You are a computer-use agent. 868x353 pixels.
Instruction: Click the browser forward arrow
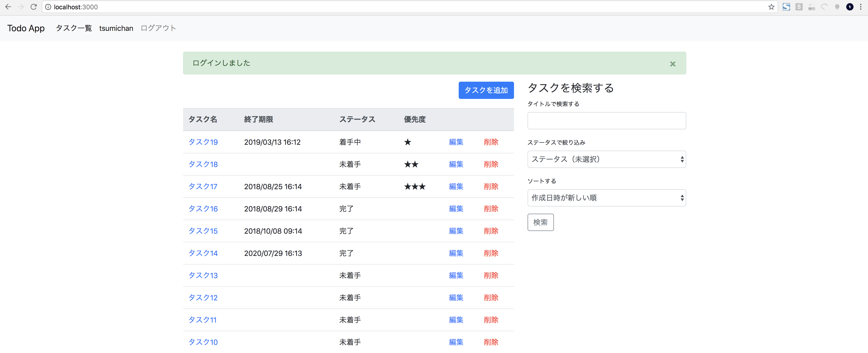(x=21, y=7)
